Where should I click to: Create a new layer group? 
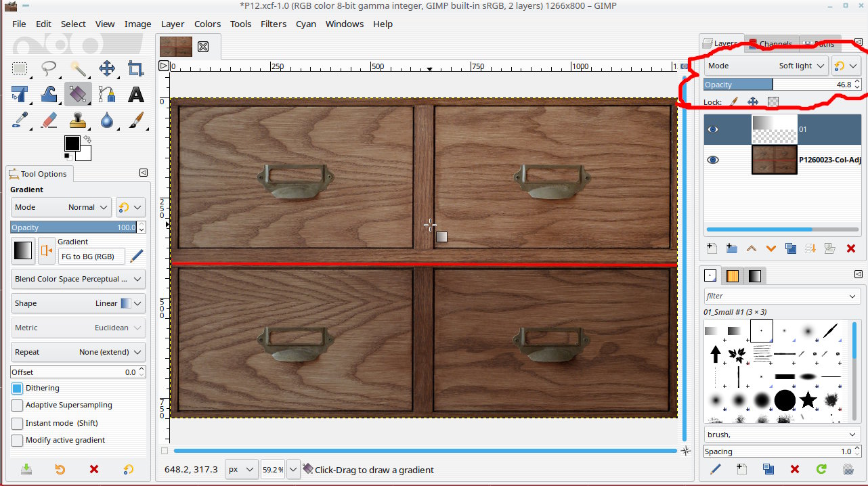(731, 248)
